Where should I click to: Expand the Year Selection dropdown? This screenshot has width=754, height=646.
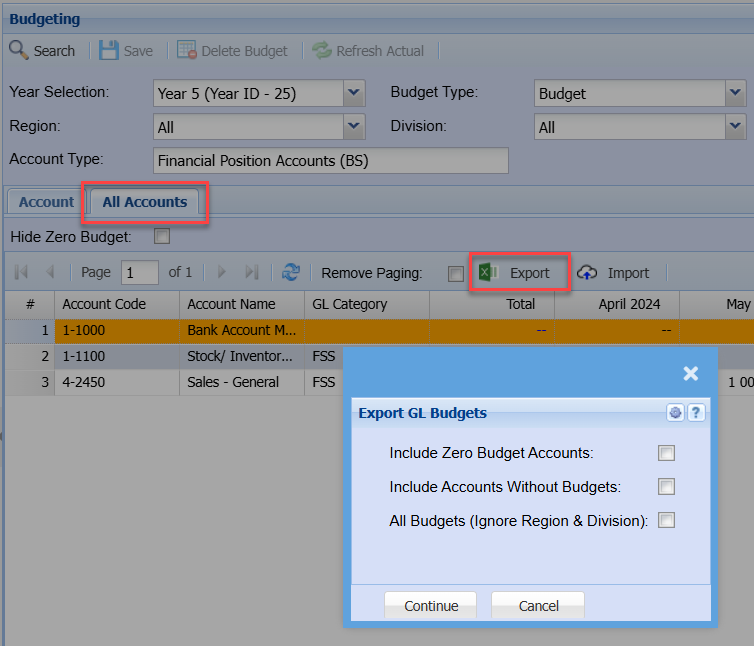pos(354,93)
